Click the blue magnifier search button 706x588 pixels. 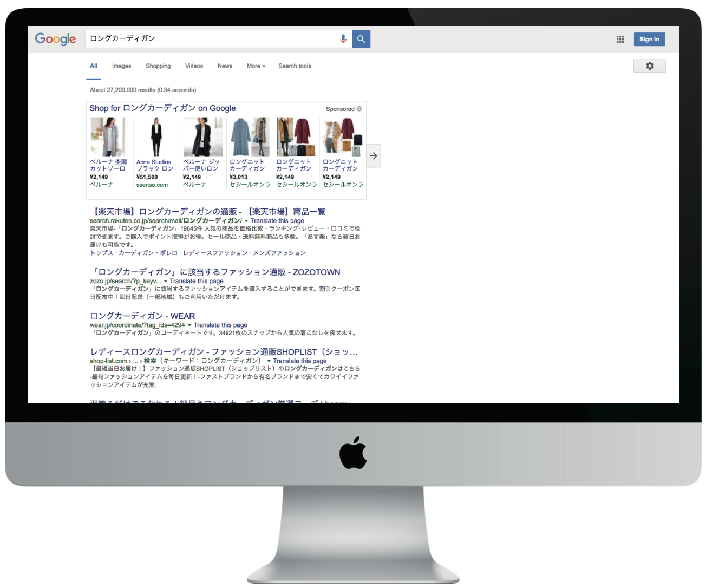361,39
